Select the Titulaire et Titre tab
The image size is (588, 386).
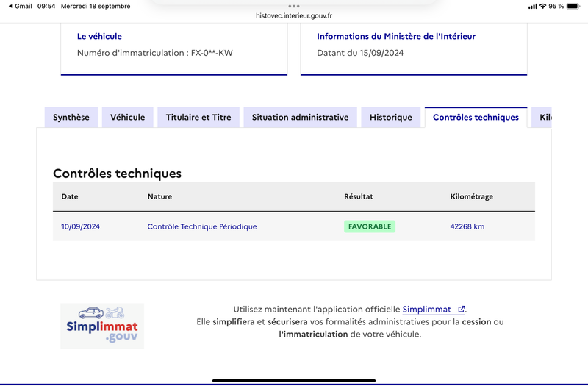click(x=198, y=118)
